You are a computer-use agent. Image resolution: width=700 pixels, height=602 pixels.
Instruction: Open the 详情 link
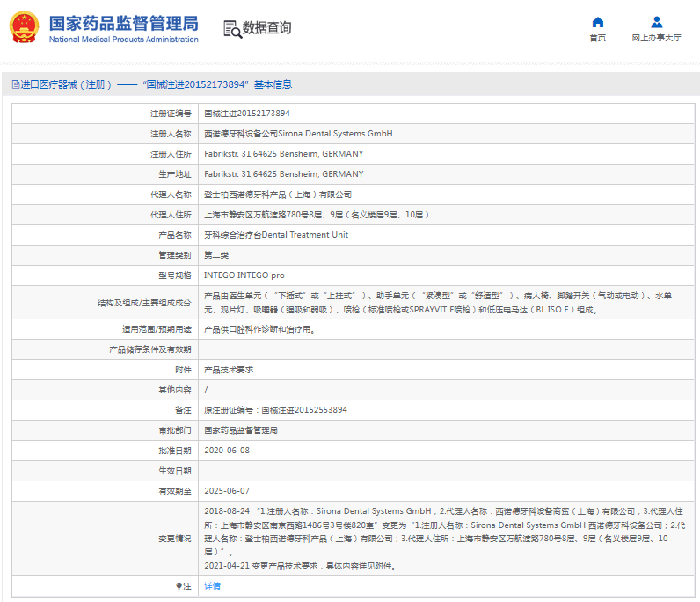pos(213,585)
